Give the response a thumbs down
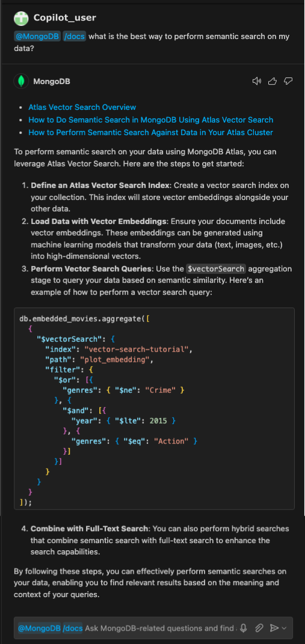This screenshot has height=644, width=305. coord(288,81)
